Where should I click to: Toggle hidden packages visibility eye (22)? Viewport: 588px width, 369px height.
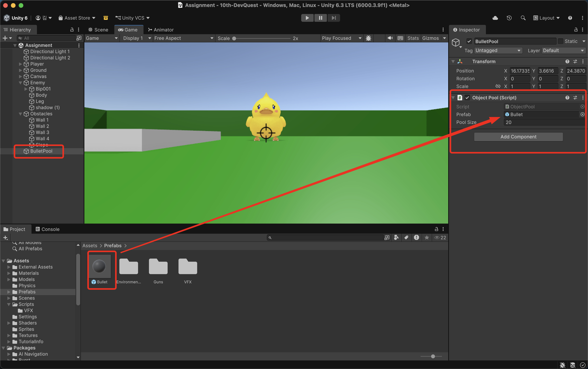coord(440,237)
